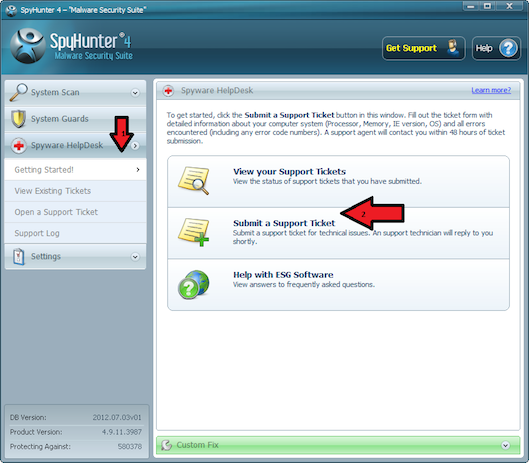
Task: Click the System Scan magnifying glass icon
Action: (x=18, y=92)
